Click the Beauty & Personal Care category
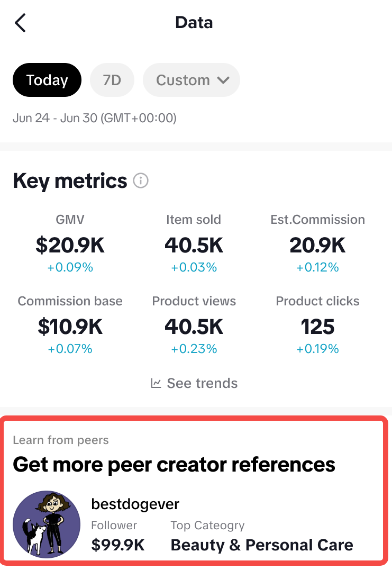 (262, 545)
